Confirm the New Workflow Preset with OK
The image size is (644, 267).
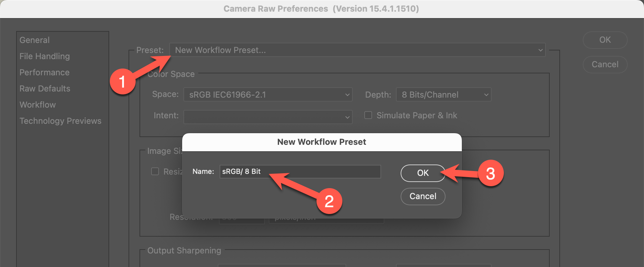pos(423,173)
